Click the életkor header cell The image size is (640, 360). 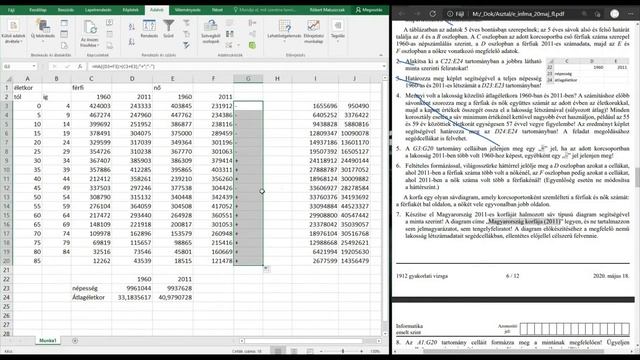pos(27,87)
